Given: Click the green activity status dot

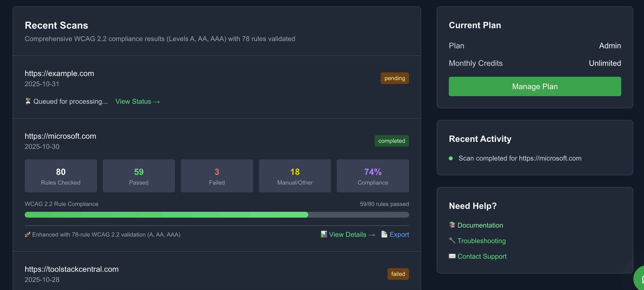Looking at the screenshot, I should pyautogui.click(x=451, y=158).
